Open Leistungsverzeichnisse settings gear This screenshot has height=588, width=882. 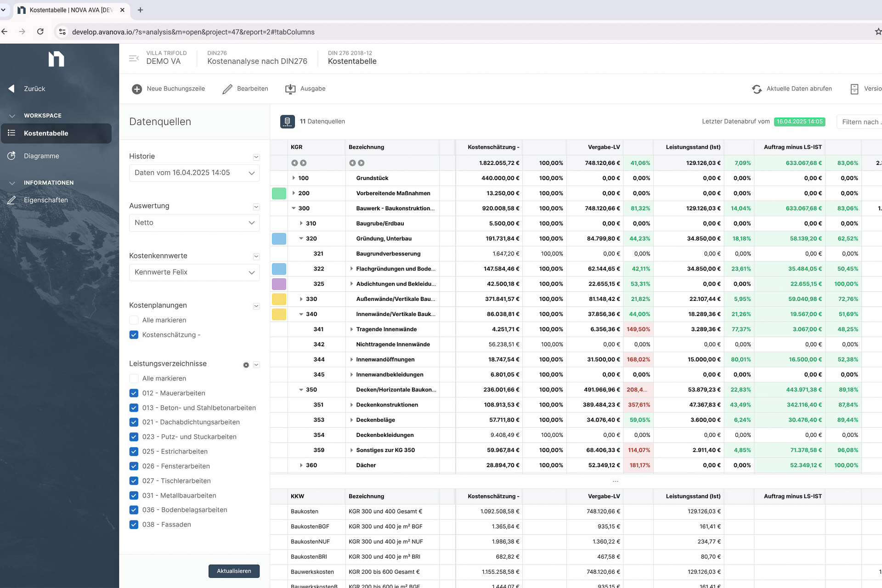click(246, 365)
